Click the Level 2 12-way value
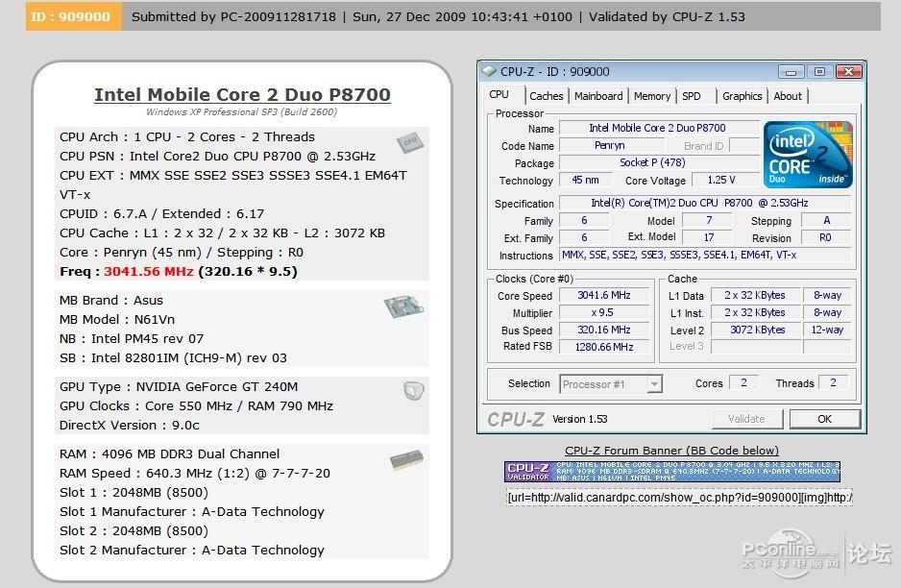The width and height of the screenshot is (901, 588). pyautogui.click(x=827, y=330)
